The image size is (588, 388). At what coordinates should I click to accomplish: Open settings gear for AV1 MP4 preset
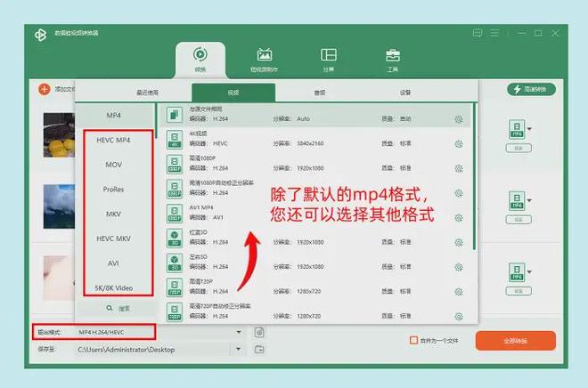pyautogui.click(x=459, y=218)
